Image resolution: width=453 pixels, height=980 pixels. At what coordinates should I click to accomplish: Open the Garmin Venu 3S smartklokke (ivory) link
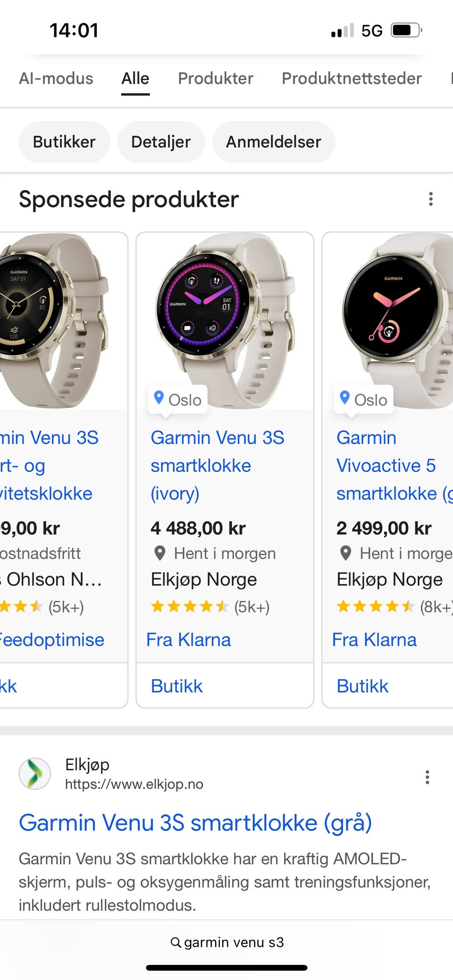click(217, 465)
